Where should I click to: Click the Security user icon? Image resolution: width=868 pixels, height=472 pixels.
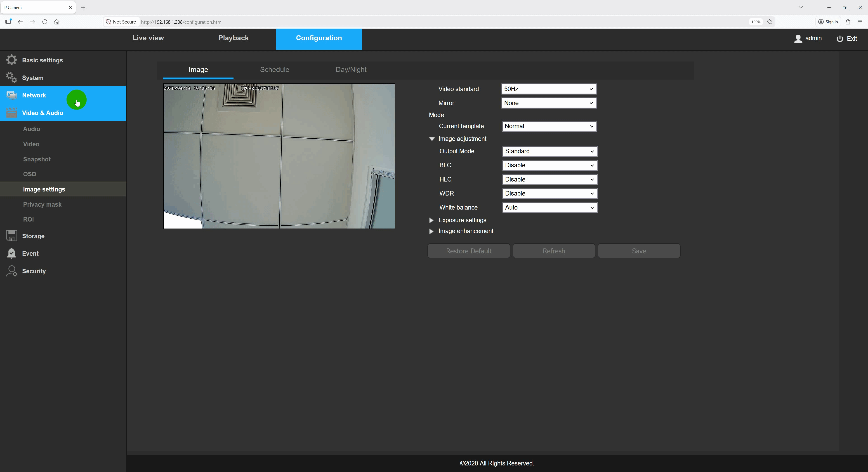12,271
